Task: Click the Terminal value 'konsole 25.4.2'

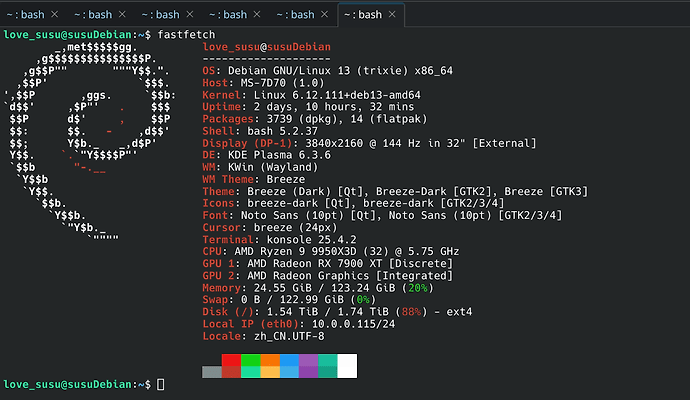Action: (x=312, y=240)
